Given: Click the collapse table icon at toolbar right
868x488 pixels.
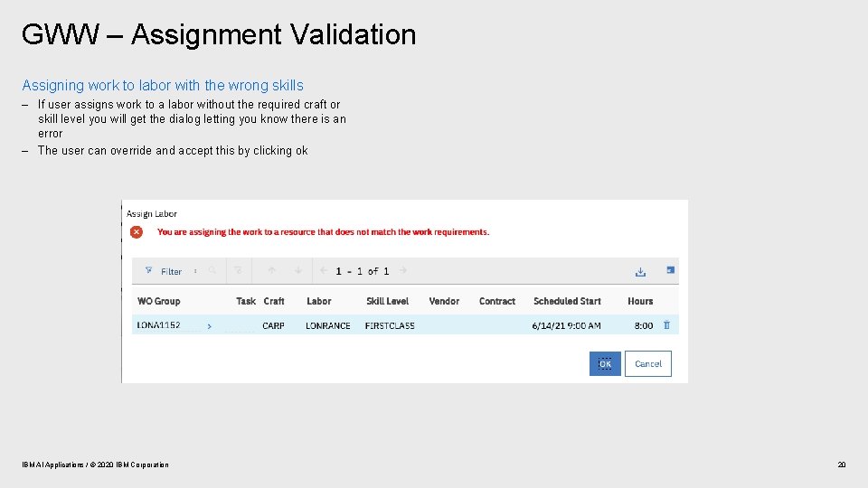Looking at the screenshot, I should tap(670, 270).
